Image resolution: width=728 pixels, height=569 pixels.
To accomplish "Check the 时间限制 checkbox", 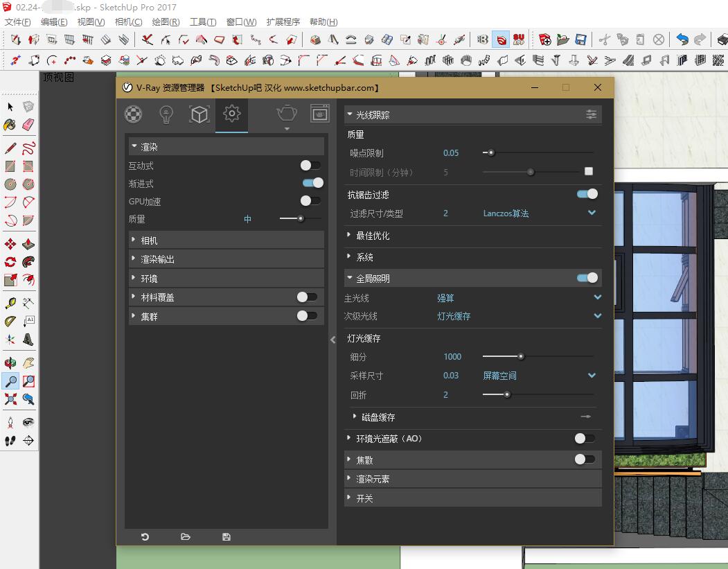I will 589,171.
